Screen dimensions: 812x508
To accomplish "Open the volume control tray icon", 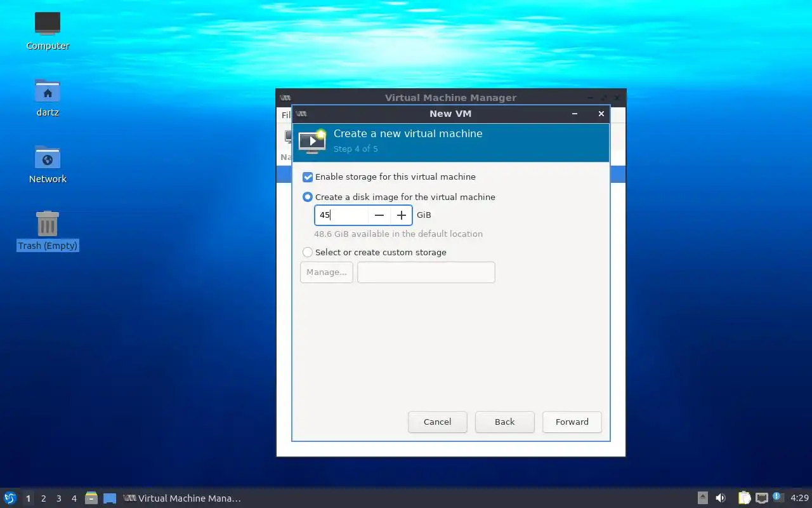I will click(x=721, y=498).
